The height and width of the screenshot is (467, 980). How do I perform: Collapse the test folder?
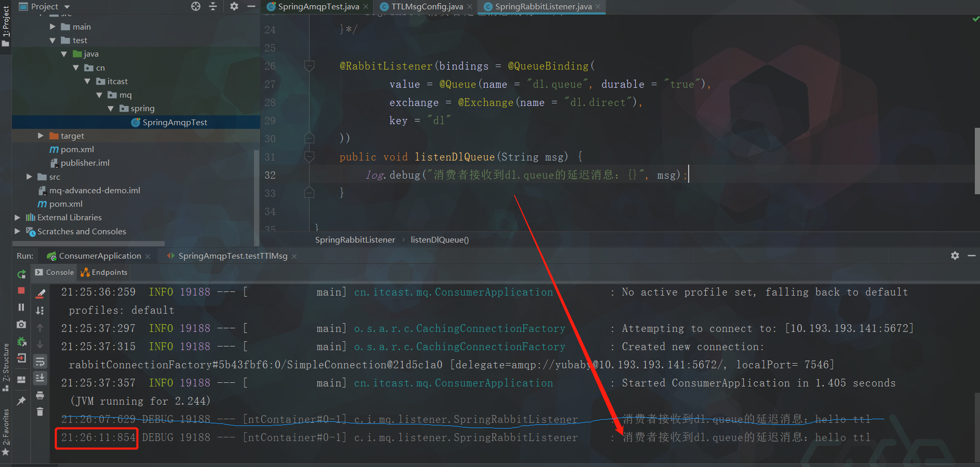52,41
